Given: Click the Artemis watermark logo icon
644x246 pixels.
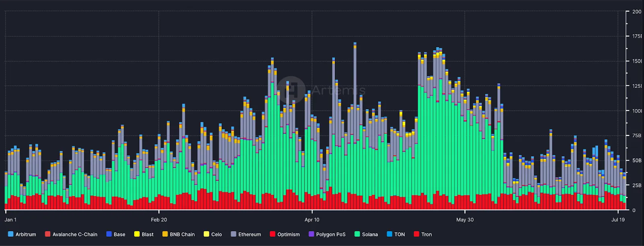Looking at the screenshot, I should (x=291, y=90).
